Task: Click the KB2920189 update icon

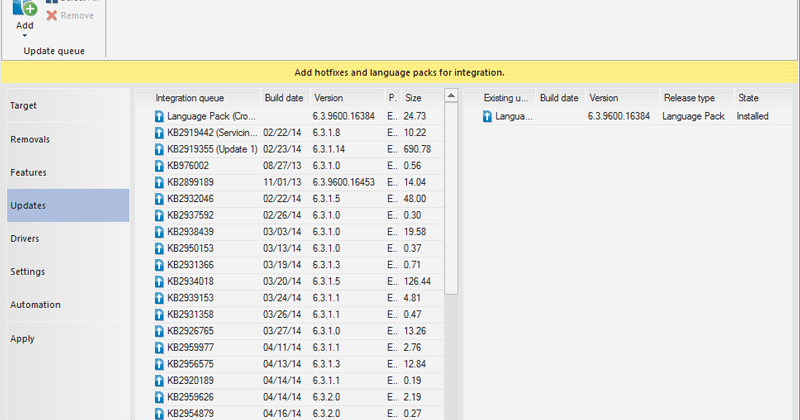Action: [x=159, y=381]
